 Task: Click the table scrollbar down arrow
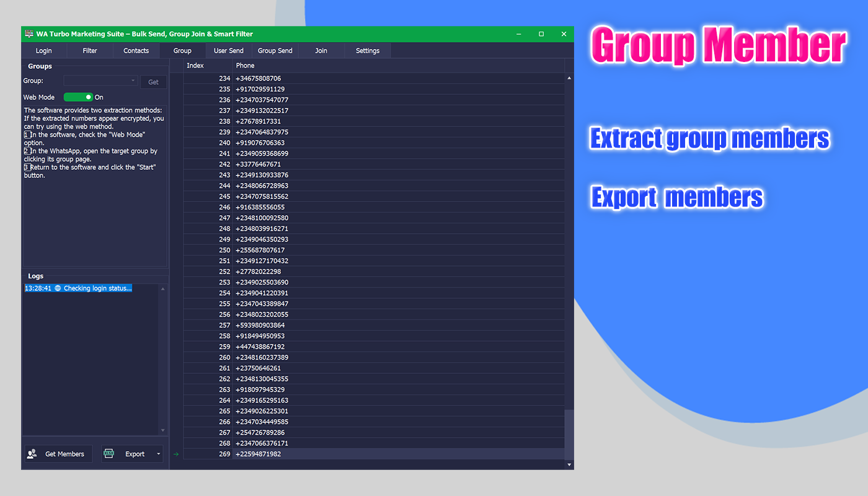569,464
